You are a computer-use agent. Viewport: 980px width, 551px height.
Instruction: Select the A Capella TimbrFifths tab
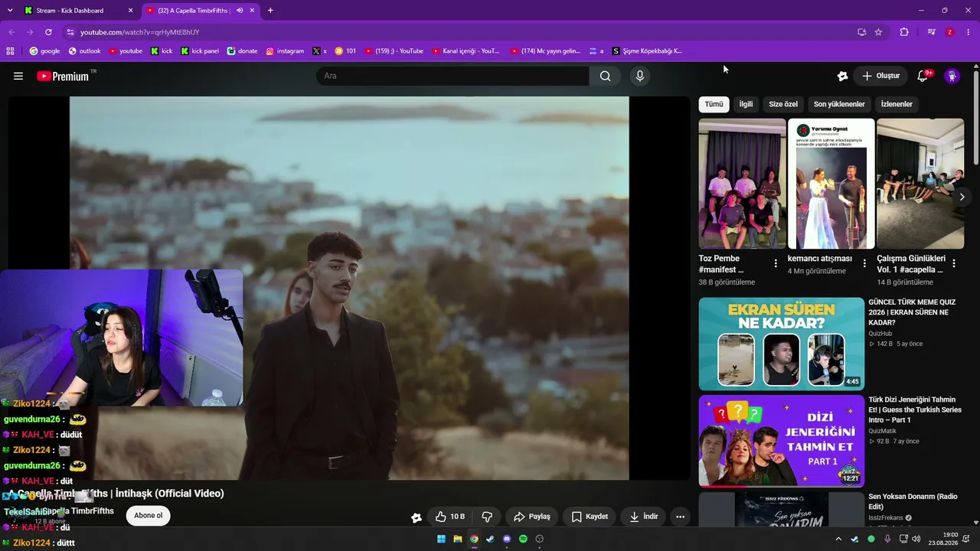point(201,11)
